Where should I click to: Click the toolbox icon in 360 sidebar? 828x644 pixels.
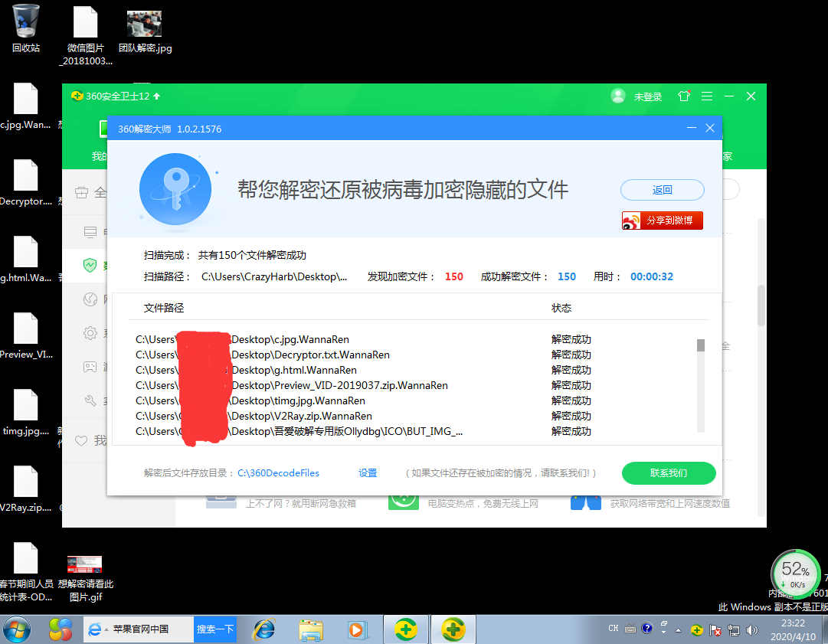point(81,193)
